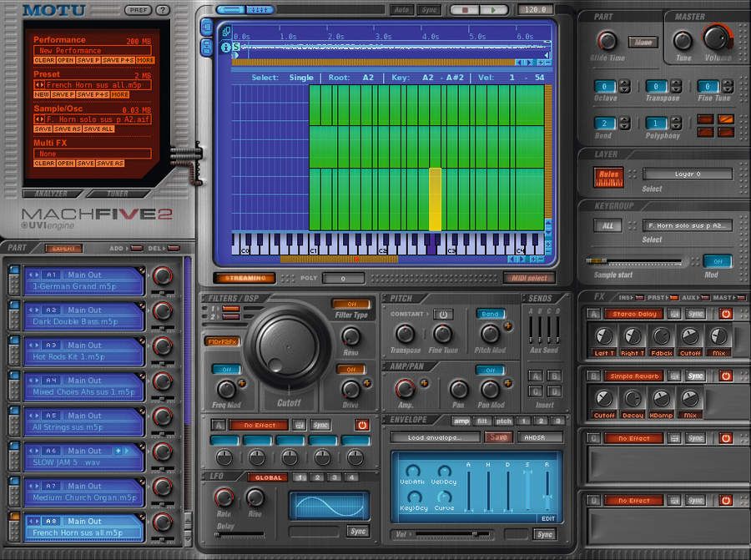Toggle the Streaming button
This screenshot has height=560, width=751.
pos(244,278)
